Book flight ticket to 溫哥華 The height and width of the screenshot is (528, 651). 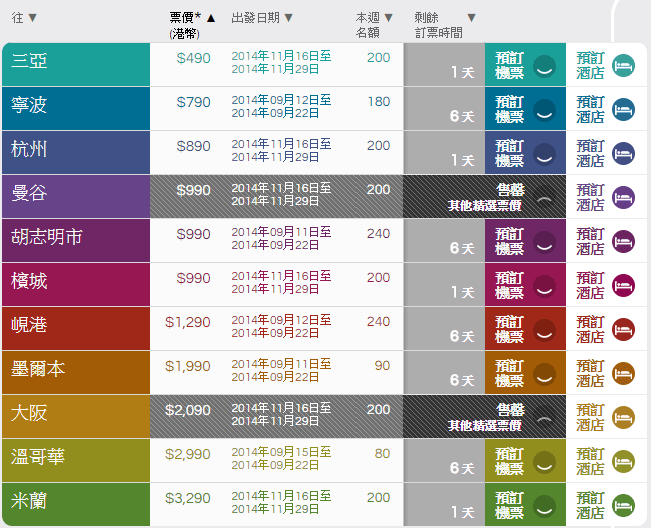click(510, 461)
